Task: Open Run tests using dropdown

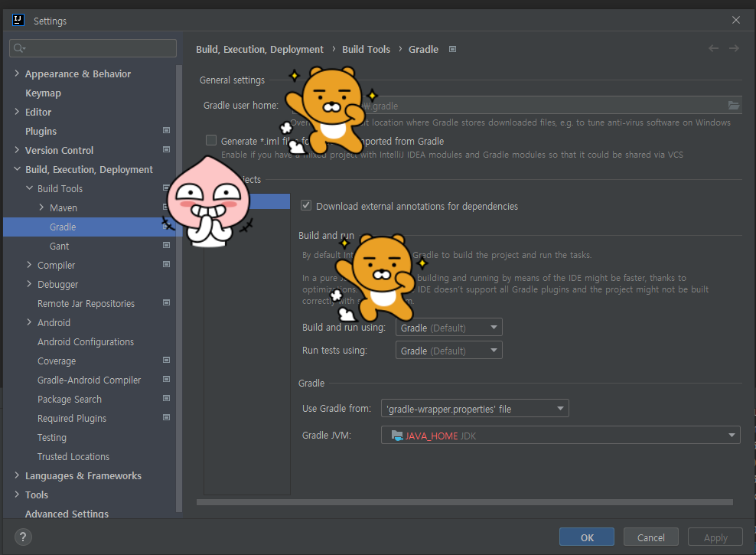Action: pyautogui.click(x=449, y=351)
